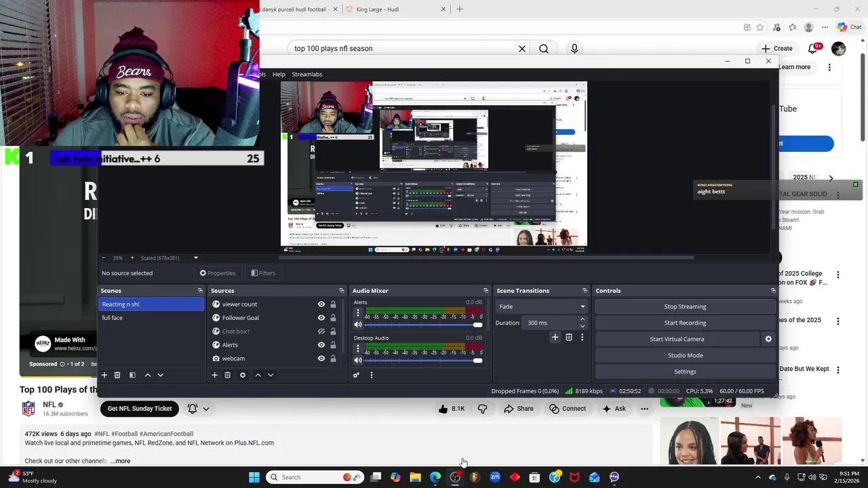Open source properties gear in the Sources toolbar
Image resolution: width=868 pixels, height=488 pixels.
(243, 375)
